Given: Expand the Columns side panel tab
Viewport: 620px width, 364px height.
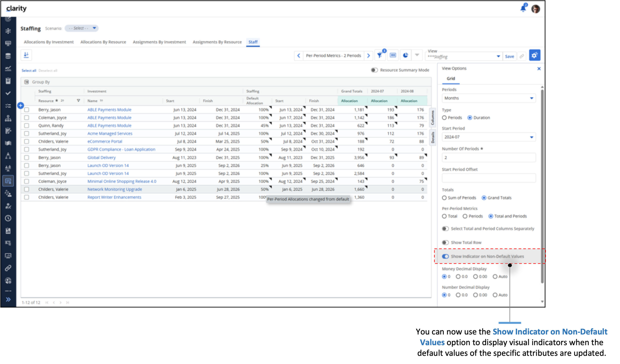Looking at the screenshot, I should (x=433, y=118).
